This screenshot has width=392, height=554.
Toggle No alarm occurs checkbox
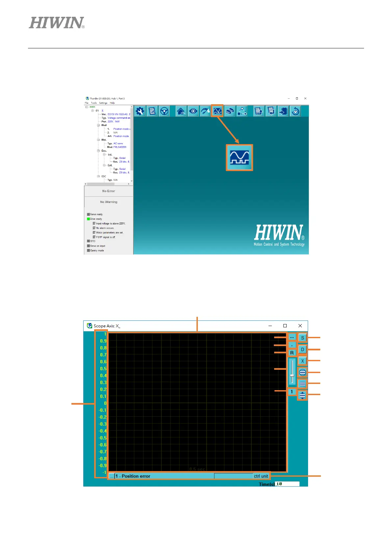(x=94, y=228)
